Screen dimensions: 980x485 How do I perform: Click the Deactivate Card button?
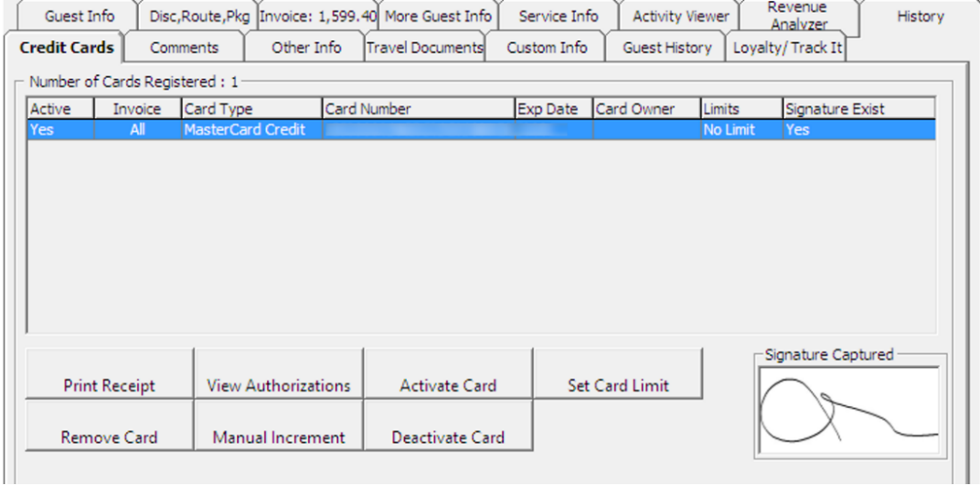pyautogui.click(x=448, y=425)
